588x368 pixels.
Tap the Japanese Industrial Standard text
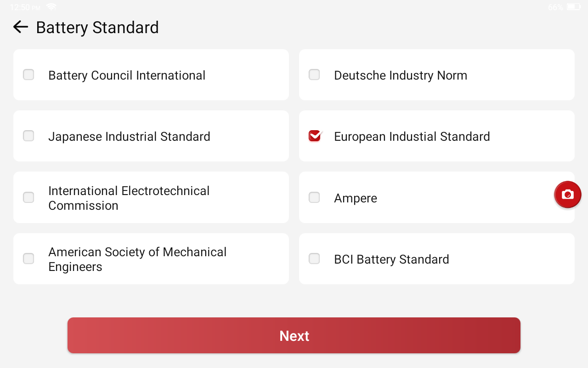(x=129, y=137)
